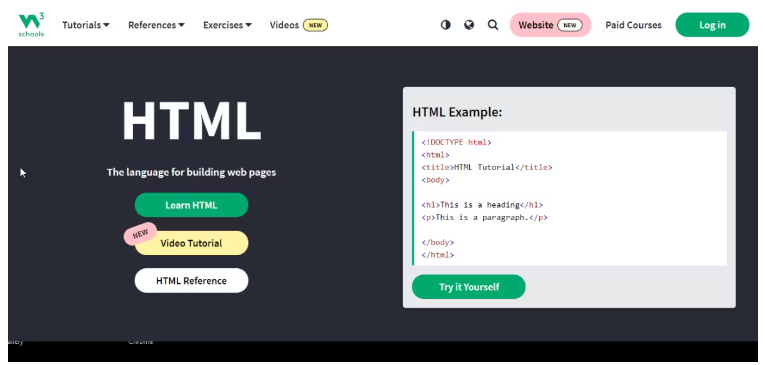Screen dimensions: 765x365
Task: Click the pink NEW tag on Video Tutorial
Action: [140, 233]
